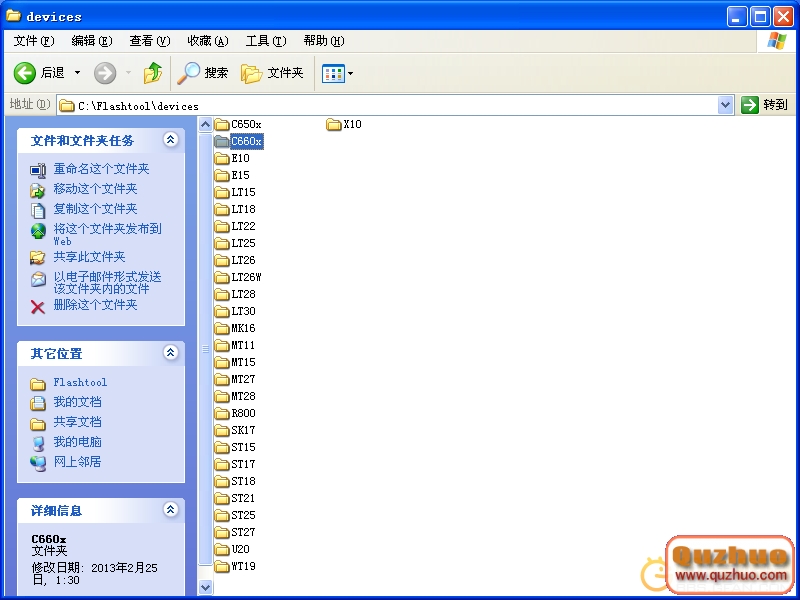The image size is (800, 600).
Task: Click the copy folder (复制这个文件夹) icon
Action: pos(38,210)
